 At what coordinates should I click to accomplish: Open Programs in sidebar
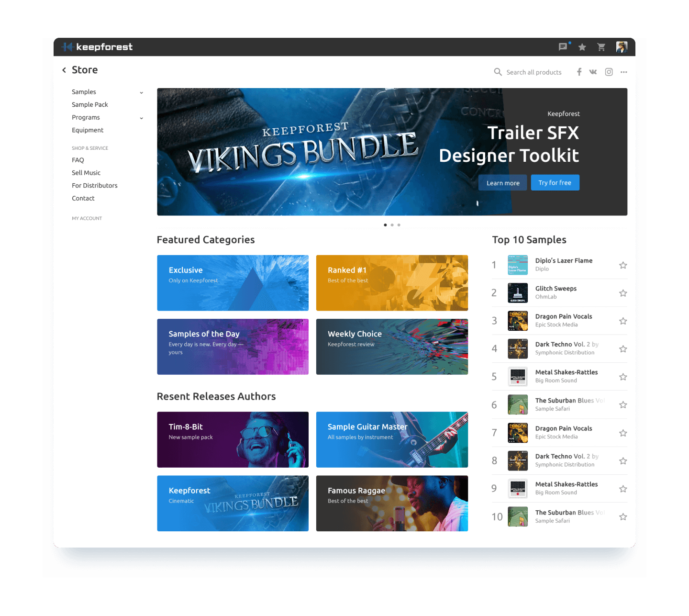[x=86, y=117]
